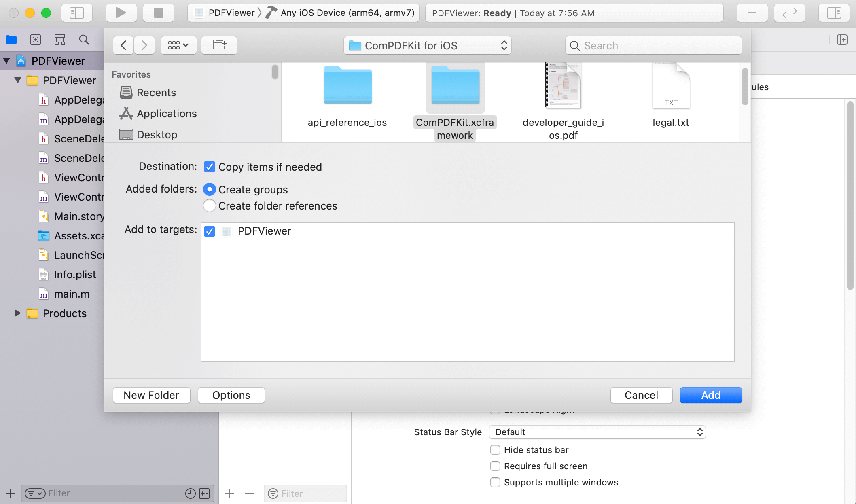The height and width of the screenshot is (504, 856).
Task: Toggle Copy items if needed checkbox
Action: point(209,167)
